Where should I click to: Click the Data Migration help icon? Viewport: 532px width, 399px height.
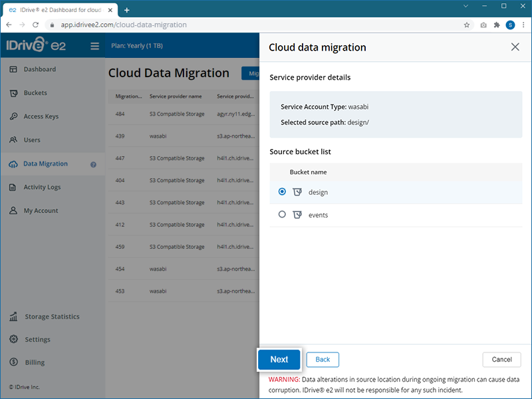(x=93, y=164)
